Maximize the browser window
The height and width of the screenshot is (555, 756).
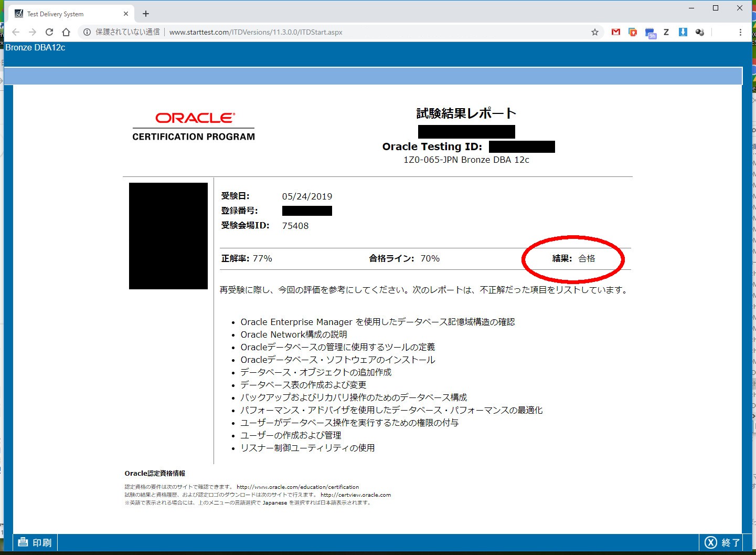(x=716, y=8)
